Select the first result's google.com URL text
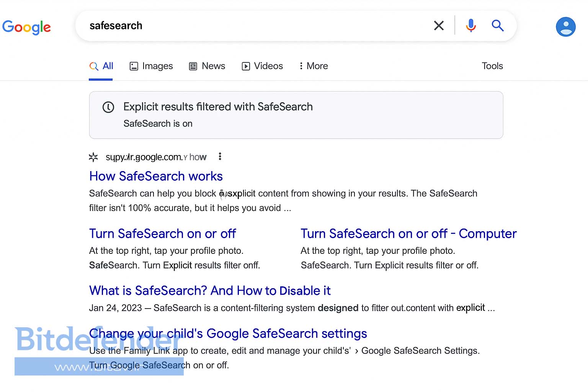The height and width of the screenshot is (392, 588). (x=156, y=157)
